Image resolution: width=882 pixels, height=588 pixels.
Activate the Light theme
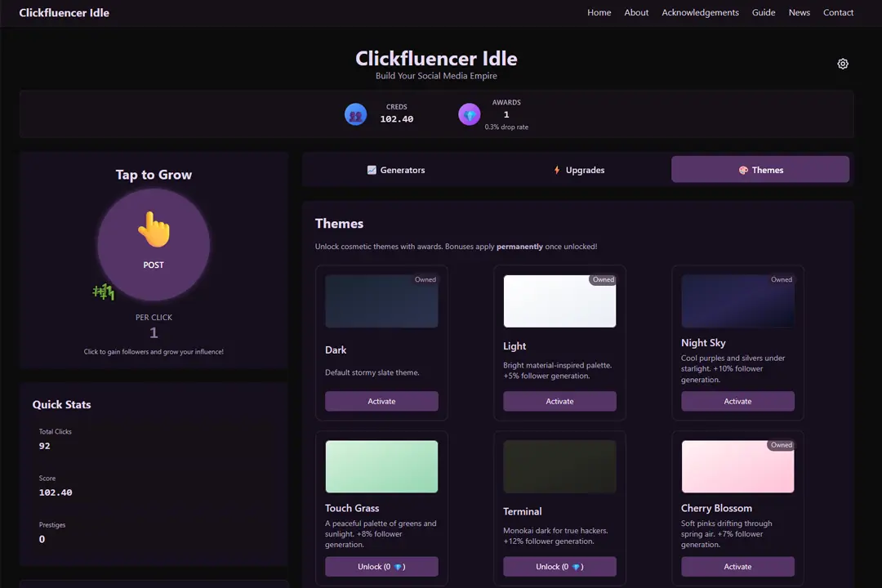tap(559, 401)
